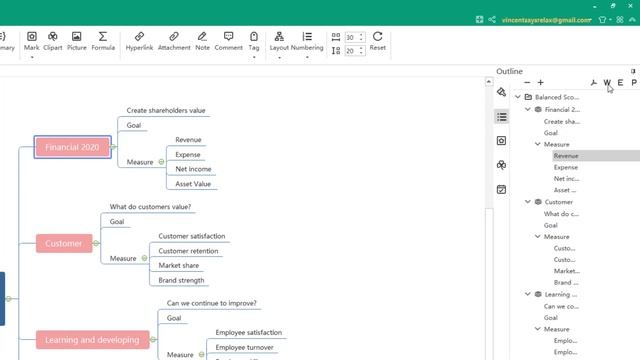640x360 pixels.
Task: Select the Expense row in the outline
Action: (x=566, y=167)
